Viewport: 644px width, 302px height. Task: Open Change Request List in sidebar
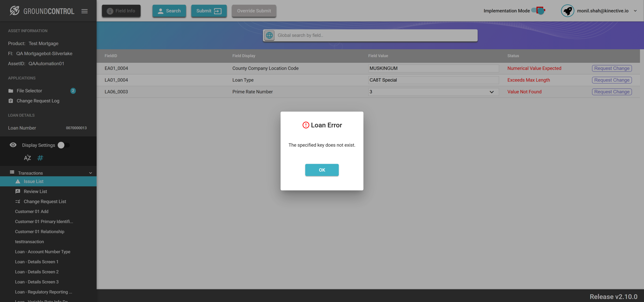[x=45, y=201]
